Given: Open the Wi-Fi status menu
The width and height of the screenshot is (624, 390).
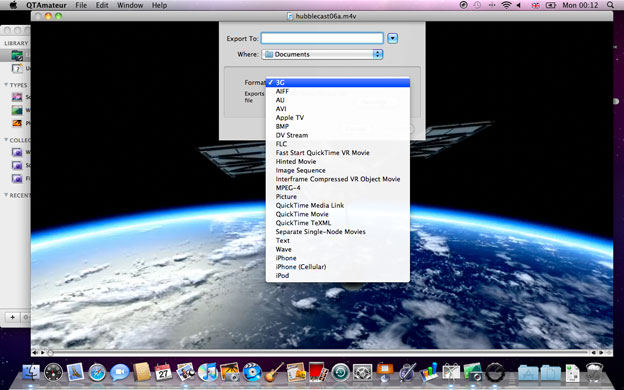Looking at the screenshot, I should tap(506, 5).
